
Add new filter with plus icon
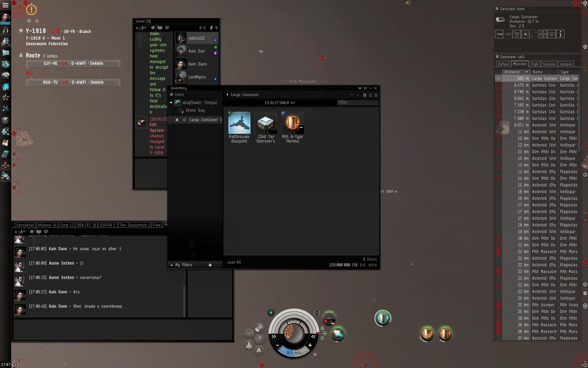(210, 265)
